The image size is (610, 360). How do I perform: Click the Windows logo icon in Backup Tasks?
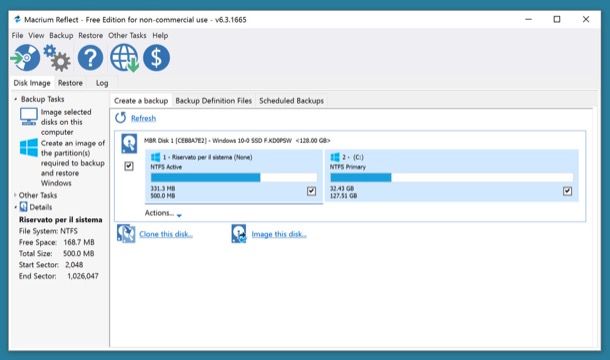click(29, 148)
